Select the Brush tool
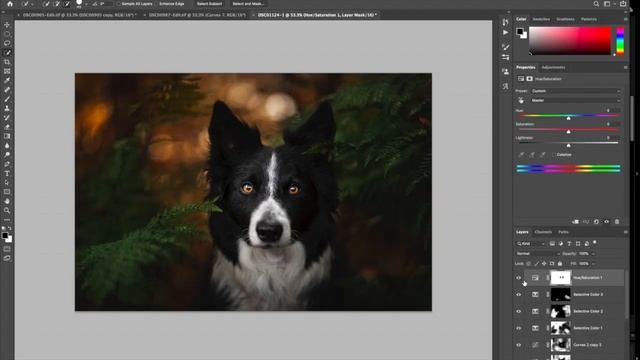Screen dimensions: 640x360 (x=7, y=99)
